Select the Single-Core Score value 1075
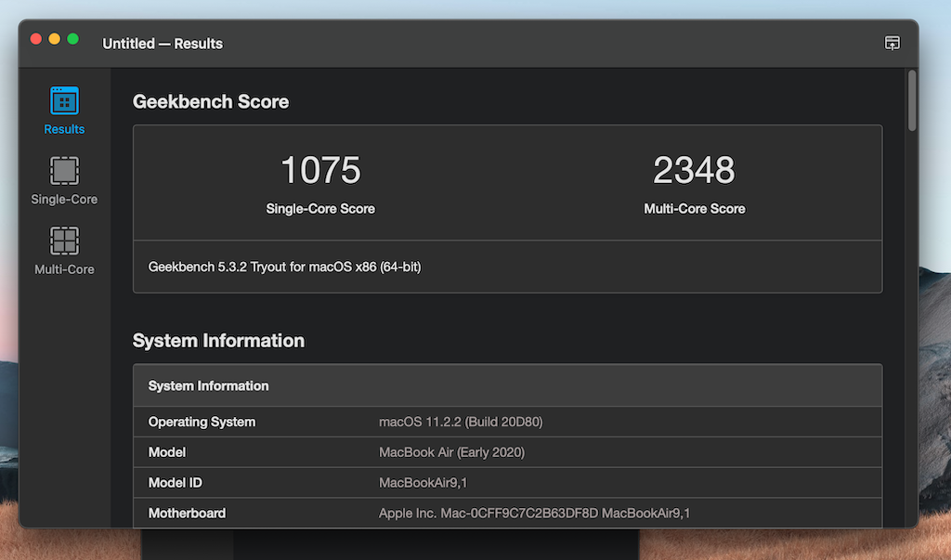The height and width of the screenshot is (560, 951). 320,170
